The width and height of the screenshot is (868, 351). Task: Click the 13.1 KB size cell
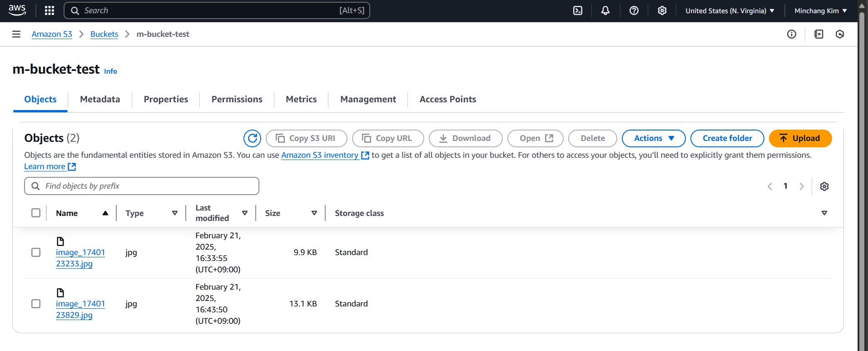[303, 304]
